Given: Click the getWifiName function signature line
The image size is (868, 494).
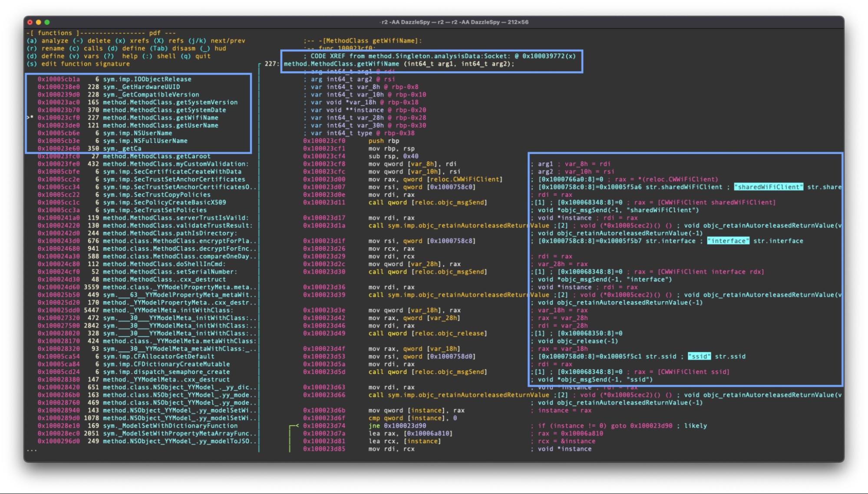Looking at the screenshot, I should click(x=399, y=64).
